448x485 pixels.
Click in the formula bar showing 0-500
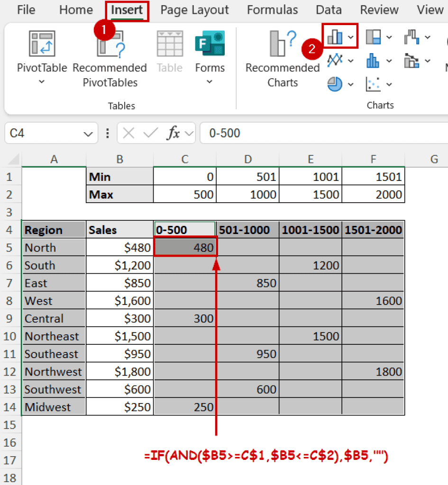point(322,134)
